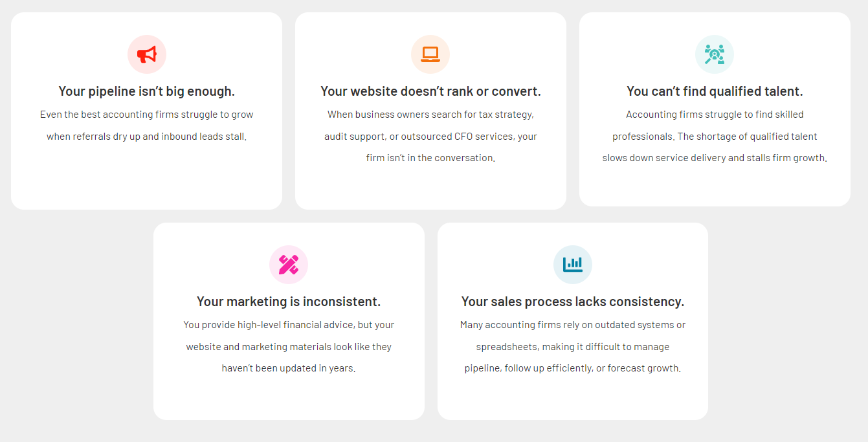The image size is (868, 442).
Task: Click the text about shortage of qualified talent
Action: click(715, 137)
